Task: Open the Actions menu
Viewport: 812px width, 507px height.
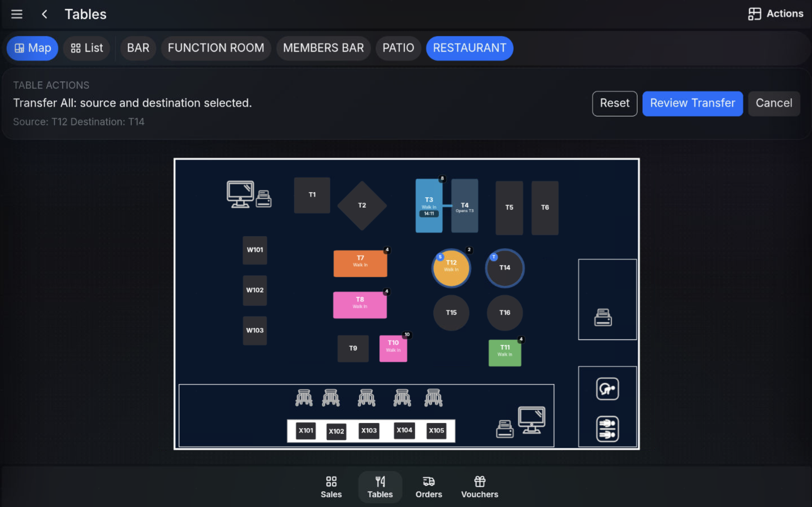Action: (775, 14)
